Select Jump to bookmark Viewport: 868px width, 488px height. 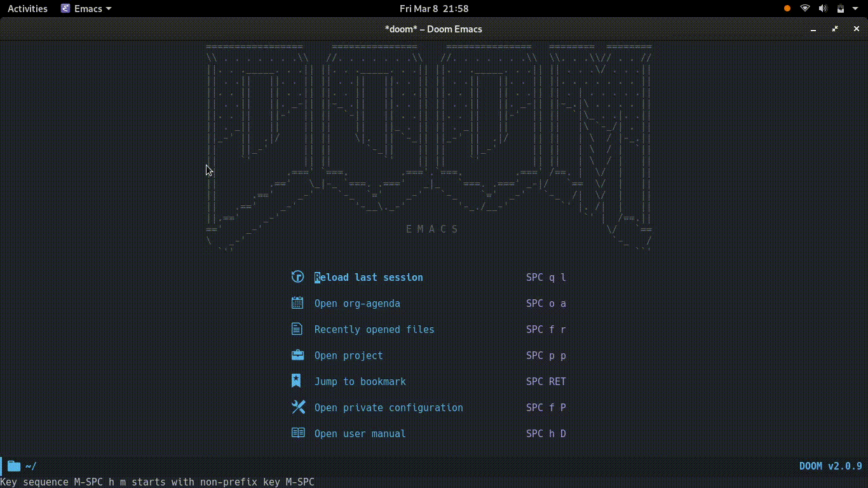tap(360, 381)
